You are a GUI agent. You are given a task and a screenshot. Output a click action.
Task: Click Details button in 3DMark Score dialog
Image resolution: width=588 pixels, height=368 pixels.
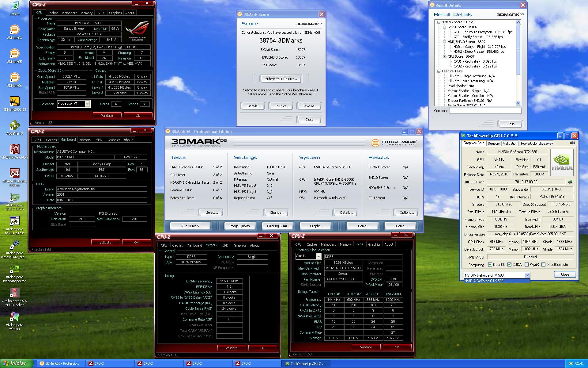[253, 106]
